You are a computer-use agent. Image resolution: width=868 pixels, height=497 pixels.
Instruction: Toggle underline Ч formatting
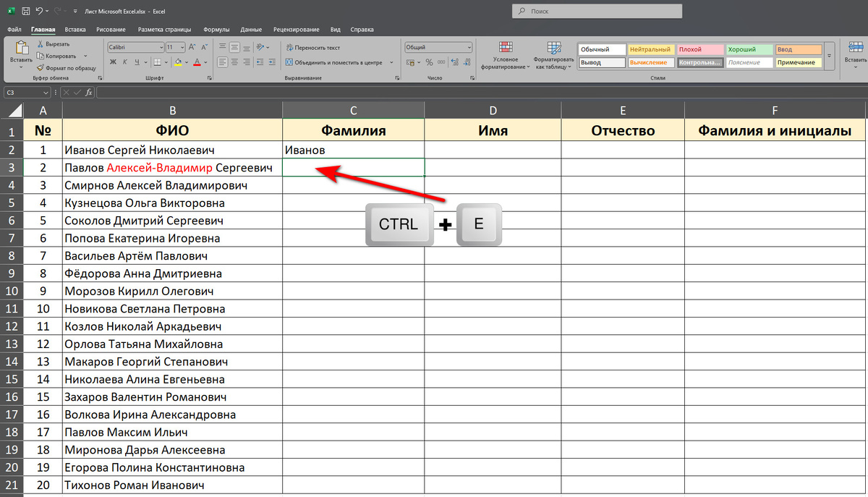(137, 62)
